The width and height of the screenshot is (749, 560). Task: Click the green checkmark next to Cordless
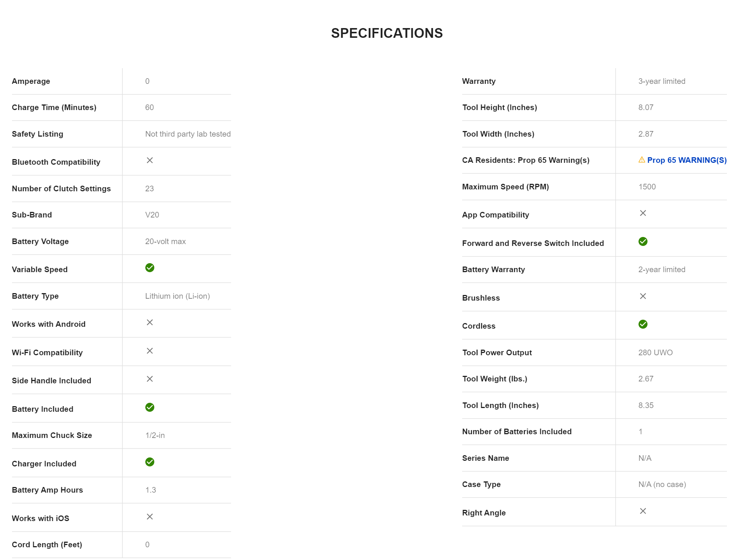(x=643, y=324)
